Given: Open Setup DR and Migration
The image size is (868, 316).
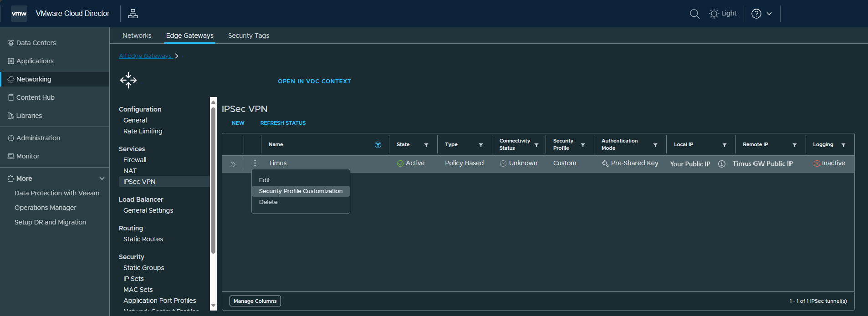Looking at the screenshot, I should click(x=50, y=222).
